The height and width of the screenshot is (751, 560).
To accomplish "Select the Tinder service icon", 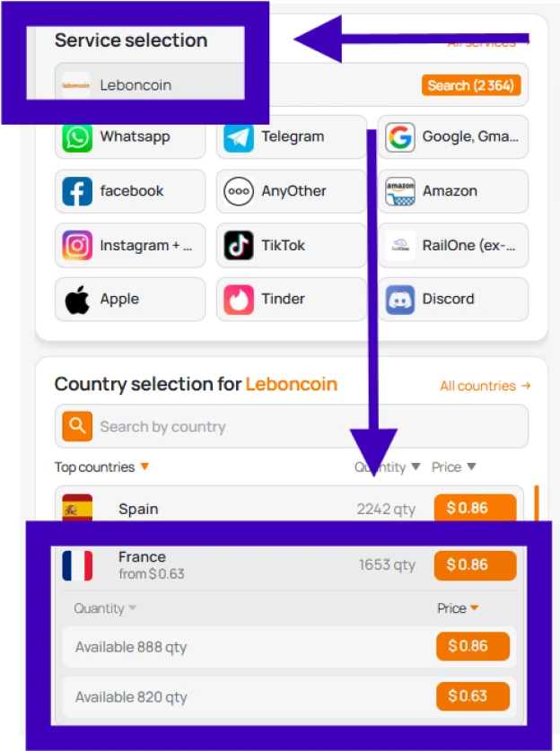I will tap(239, 299).
